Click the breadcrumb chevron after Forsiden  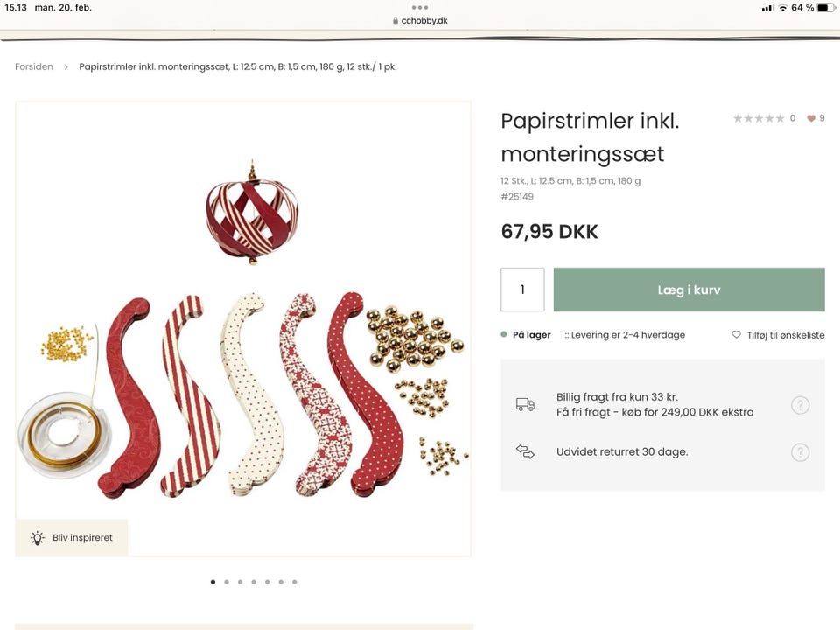pos(66,67)
